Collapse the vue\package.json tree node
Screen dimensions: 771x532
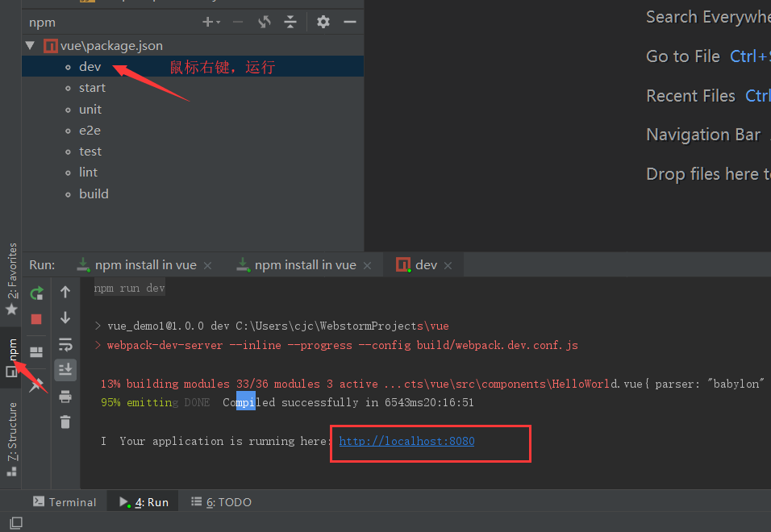[x=30, y=45]
